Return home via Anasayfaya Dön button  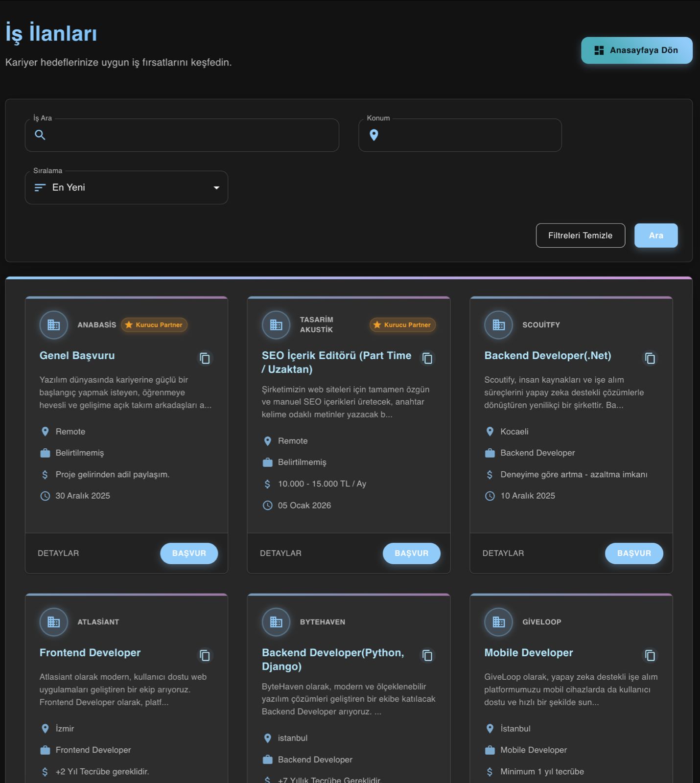636,50
